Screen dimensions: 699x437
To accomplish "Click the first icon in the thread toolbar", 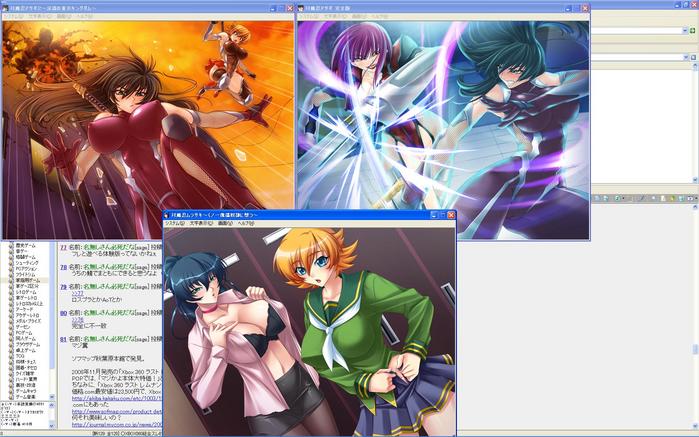I will (597, 198).
